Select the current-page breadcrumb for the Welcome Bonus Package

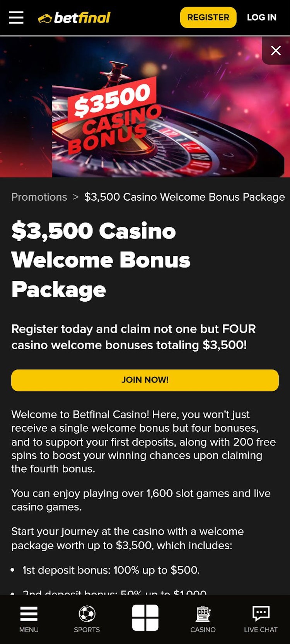tap(184, 197)
